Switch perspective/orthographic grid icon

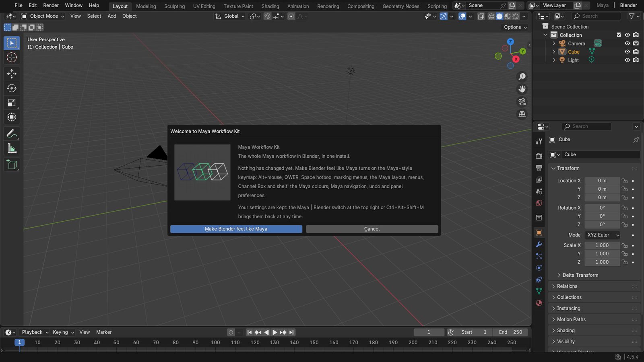coord(522,114)
